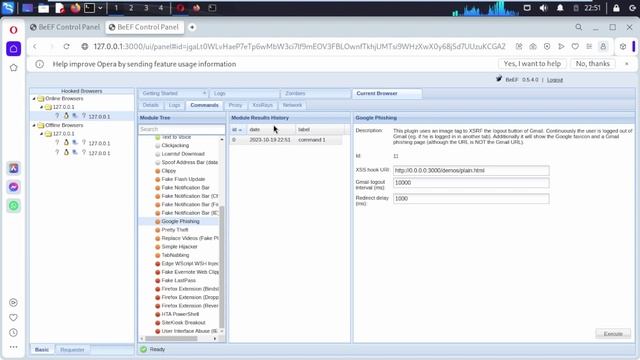Viewport: 640px width, 360px height.
Task: Reload the current page
Action: tap(66, 47)
